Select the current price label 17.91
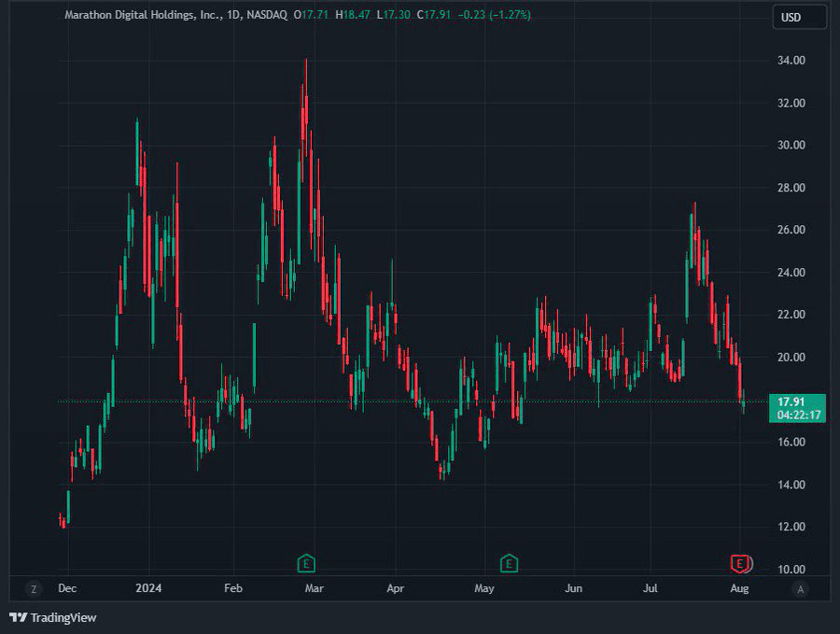 791,402
